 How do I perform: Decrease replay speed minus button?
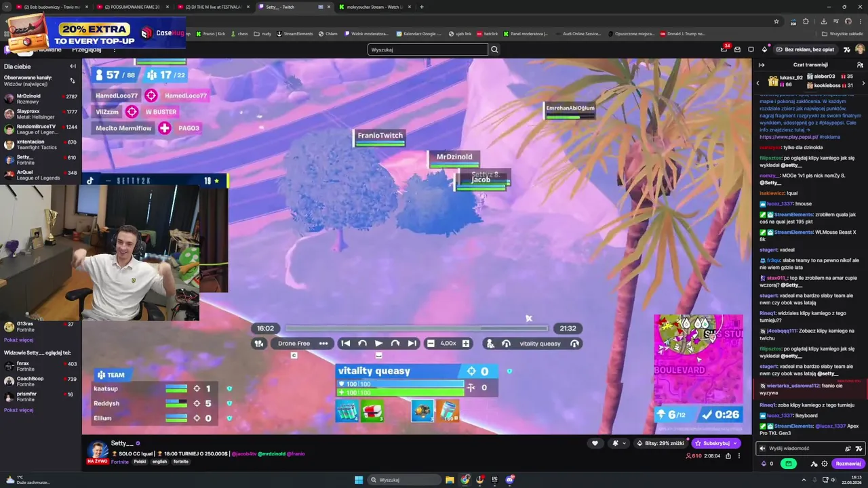tap(431, 344)
